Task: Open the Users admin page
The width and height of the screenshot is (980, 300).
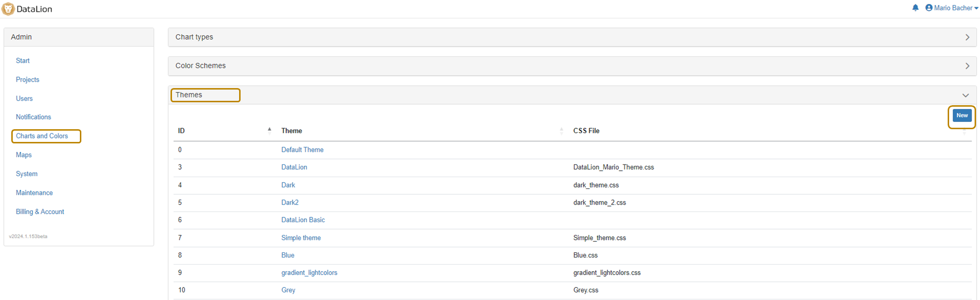Action: tap(24, 98)
